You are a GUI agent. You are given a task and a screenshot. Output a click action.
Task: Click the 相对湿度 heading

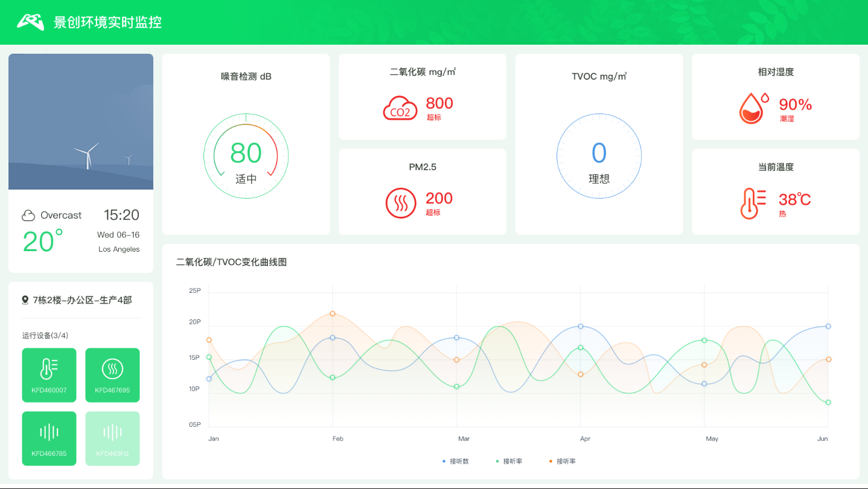[x=776, y=72]
